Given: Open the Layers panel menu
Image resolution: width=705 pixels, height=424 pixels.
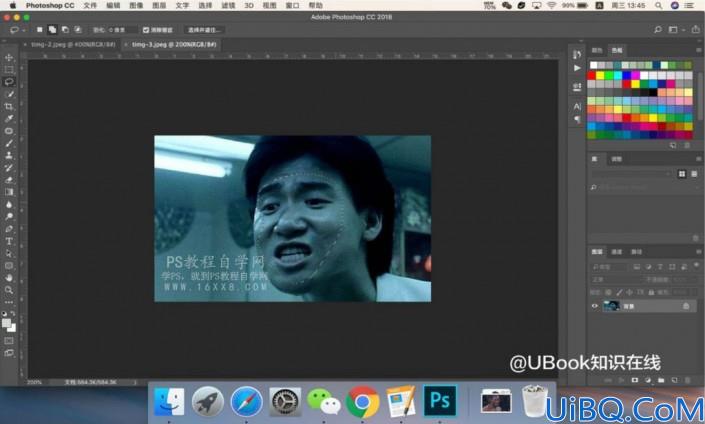Looking at the screenshot, I should 699,252.
